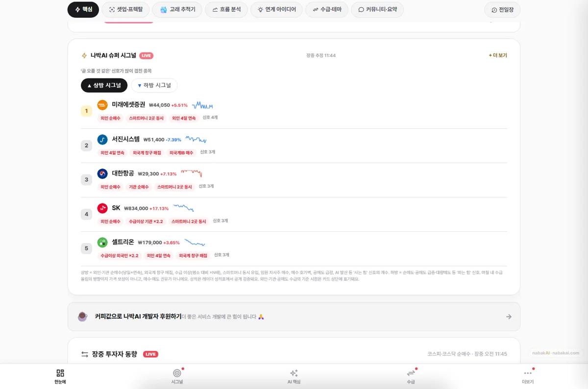Click the 전일장 history button
Viewport: 588px width, 389px height.
[x=502, y=9]
